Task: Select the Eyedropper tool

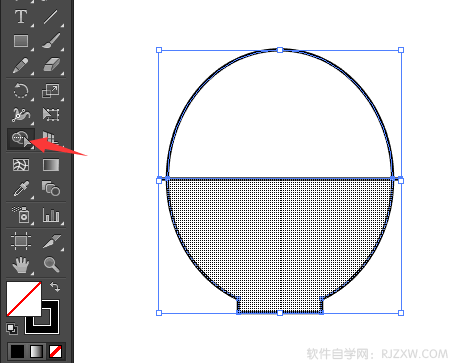Action: pyautogui.click(x=21, y=189)
